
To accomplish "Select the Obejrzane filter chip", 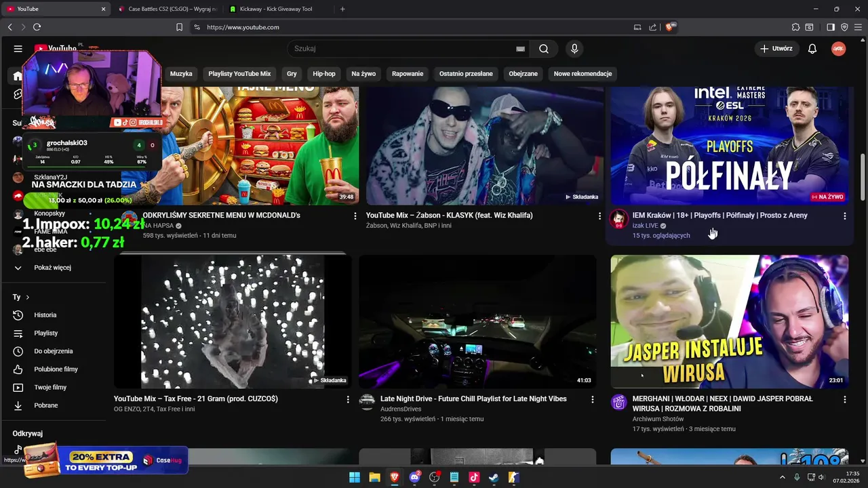I will click(523, 74).
